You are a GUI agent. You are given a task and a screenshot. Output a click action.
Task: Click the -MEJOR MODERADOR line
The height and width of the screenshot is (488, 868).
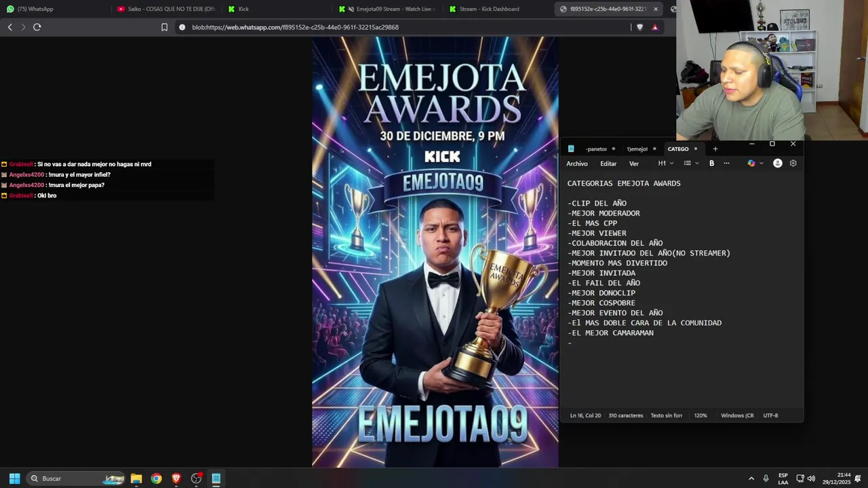[x=604, y=213]
